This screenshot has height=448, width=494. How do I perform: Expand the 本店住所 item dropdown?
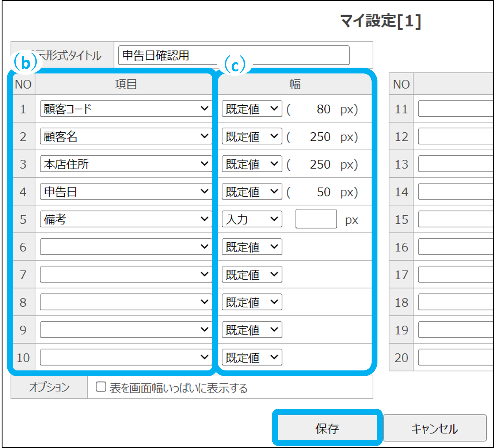(x=125, y=164)
